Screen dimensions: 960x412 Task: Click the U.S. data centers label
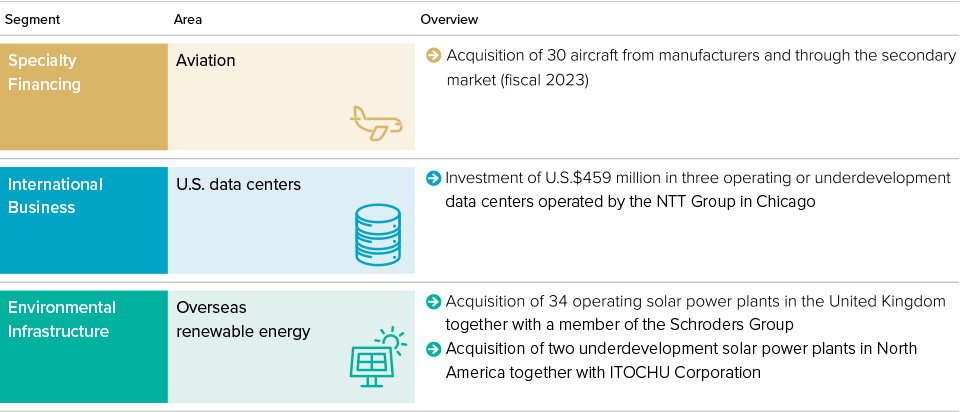coord(238,184)
